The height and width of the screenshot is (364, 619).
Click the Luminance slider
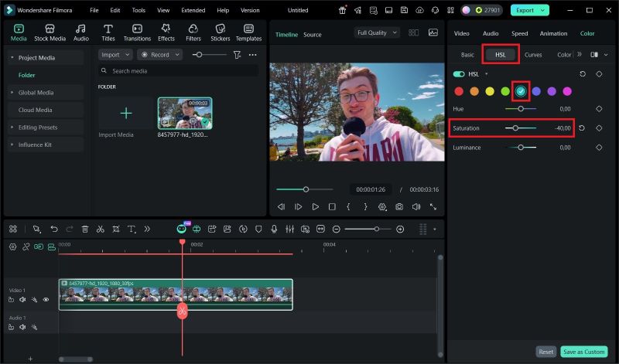click(521, 148)
